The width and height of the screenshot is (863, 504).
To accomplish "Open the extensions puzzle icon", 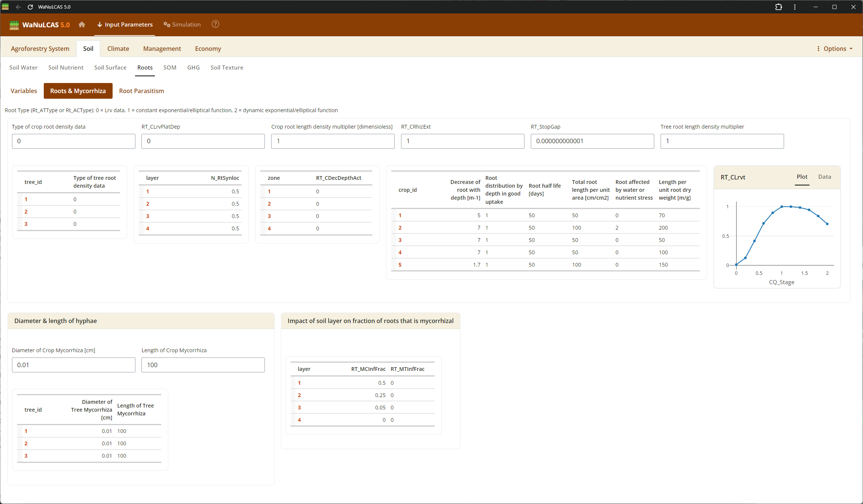I will click(778, 7).
